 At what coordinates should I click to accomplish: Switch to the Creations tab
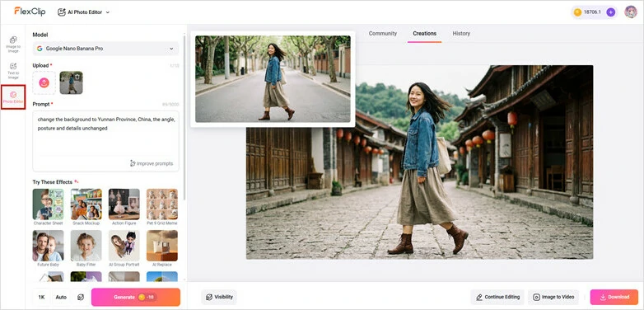pos(425,33)
